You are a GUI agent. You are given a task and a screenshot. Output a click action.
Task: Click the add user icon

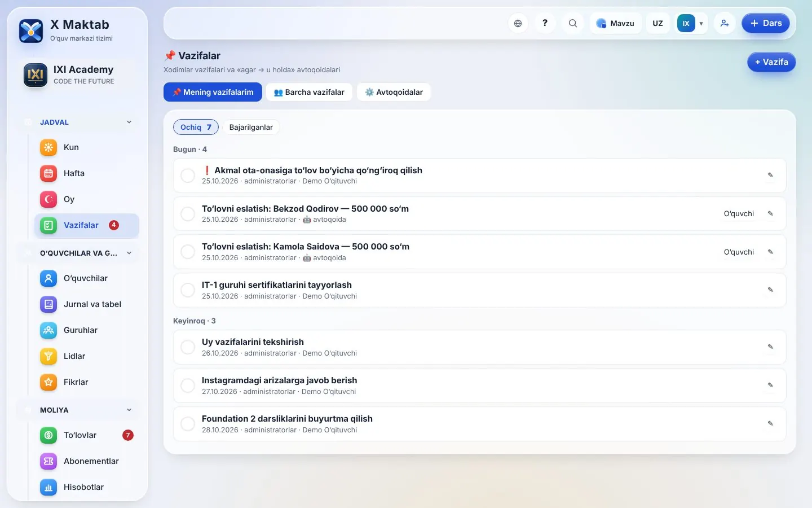[x=725, y=23]
